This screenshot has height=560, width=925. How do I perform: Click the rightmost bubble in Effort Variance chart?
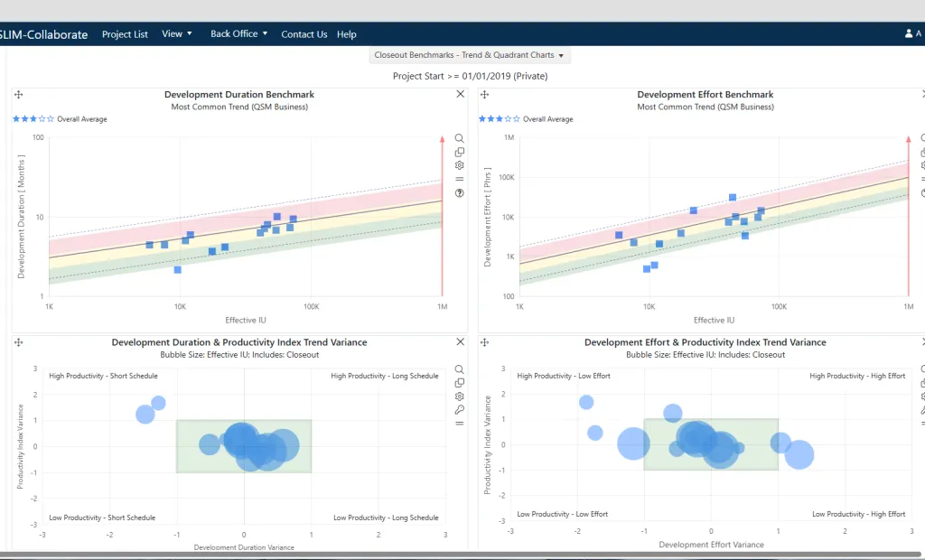(x=799, y=454)
